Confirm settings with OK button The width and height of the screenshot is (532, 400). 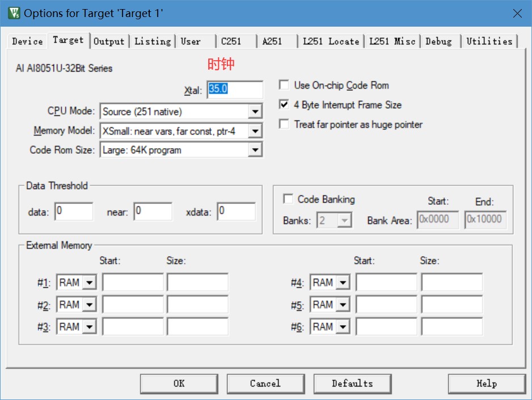coord(179,384)
